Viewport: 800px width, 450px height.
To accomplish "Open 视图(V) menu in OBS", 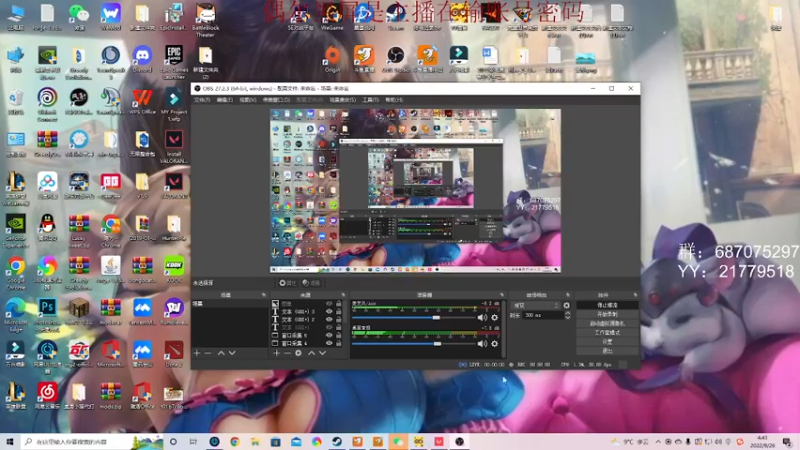I will [x=248, y=100].
